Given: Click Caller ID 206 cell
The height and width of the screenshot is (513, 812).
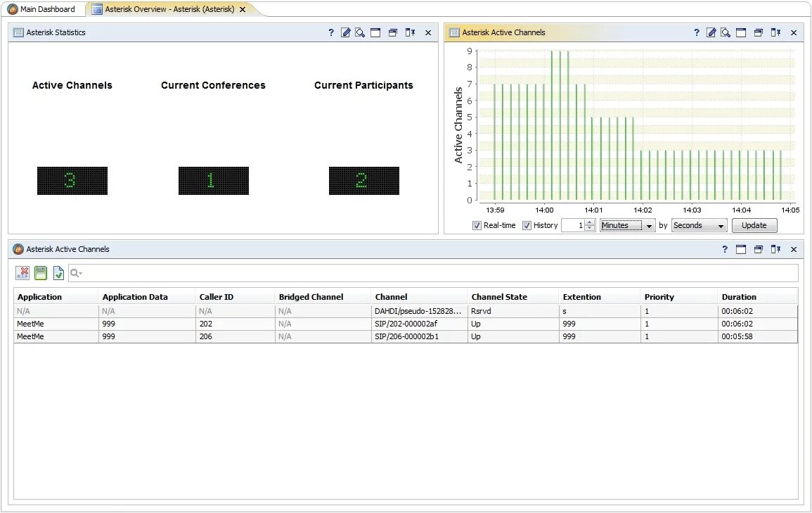Looking at the screenshot, I should [235, 336].
